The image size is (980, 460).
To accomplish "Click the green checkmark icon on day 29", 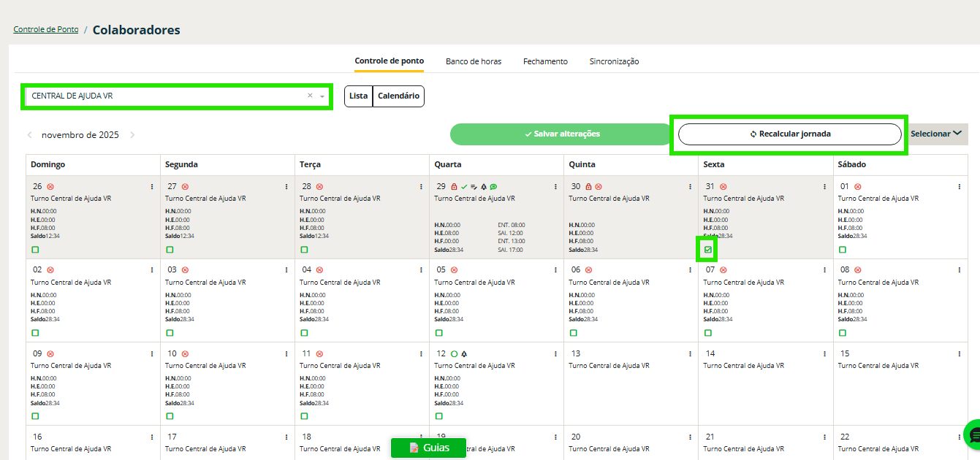I will (x=464, y=187).
